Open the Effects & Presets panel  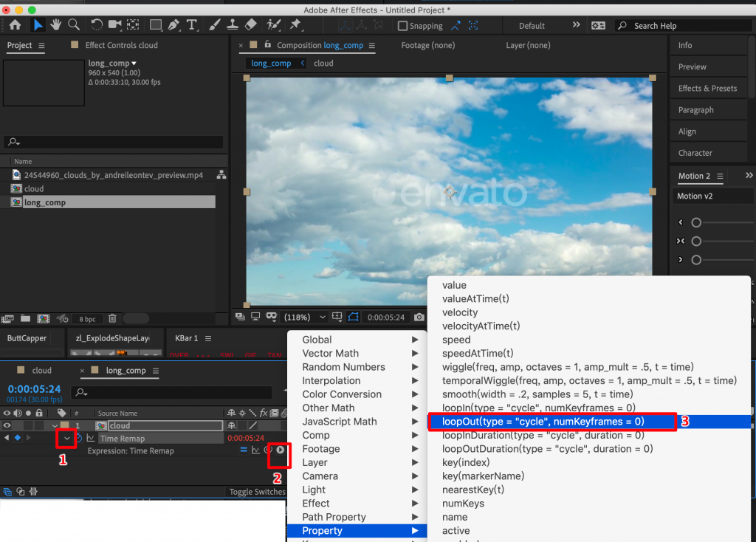pyautogui.click(x=707, y=89)
